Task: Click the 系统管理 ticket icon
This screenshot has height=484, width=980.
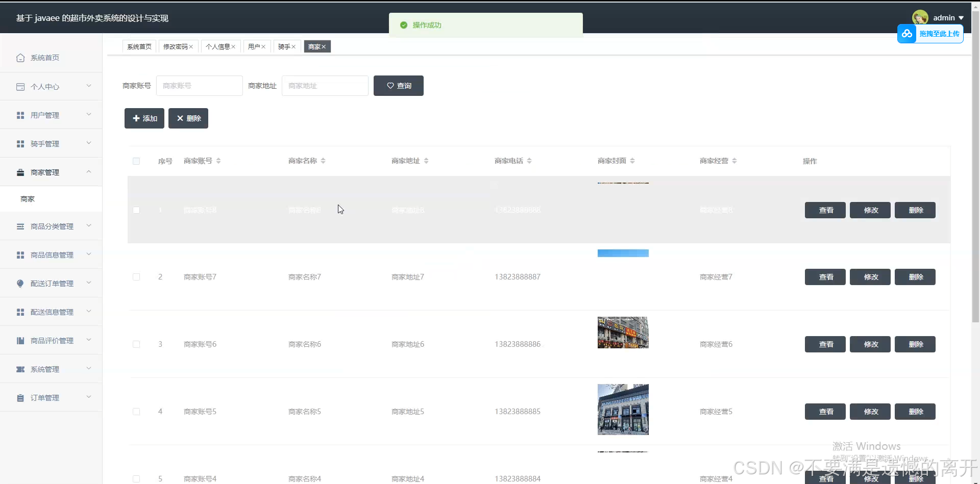Action: (x=20, y=369)
